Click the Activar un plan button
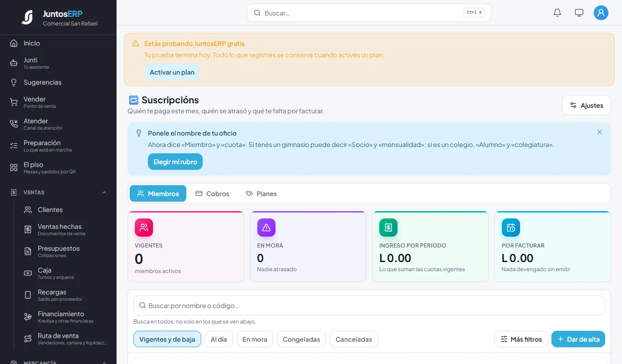The width and height of the screenshot is (622, 364). [x=172, y=72]
